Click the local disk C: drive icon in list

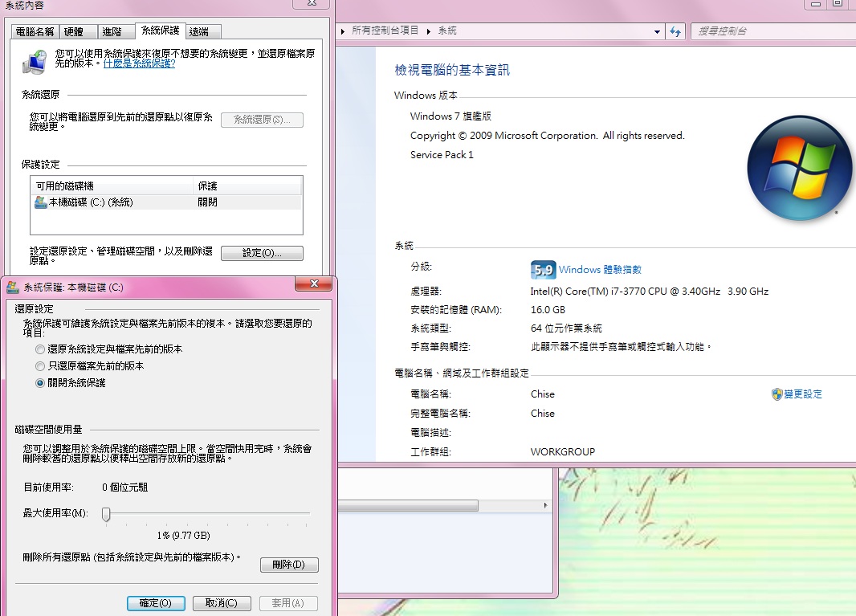[x=40, y=202]
